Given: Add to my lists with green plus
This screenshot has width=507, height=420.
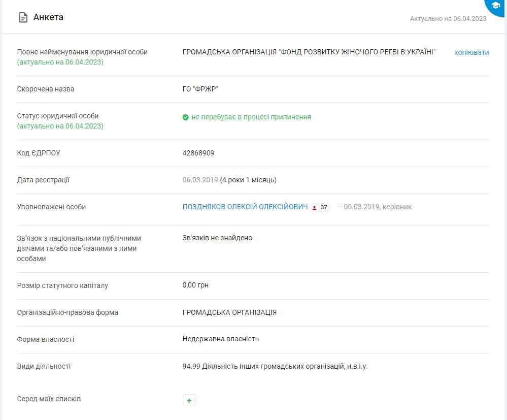Looking at the screenshot, I should pyautogui.click(x=189, y=401).
